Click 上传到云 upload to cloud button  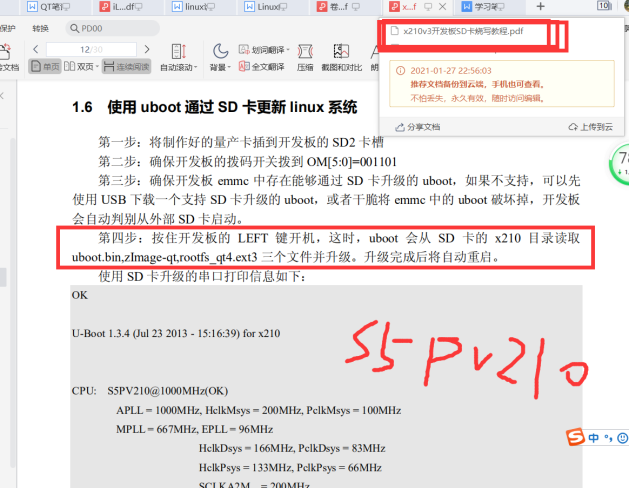tap(591, 127)
